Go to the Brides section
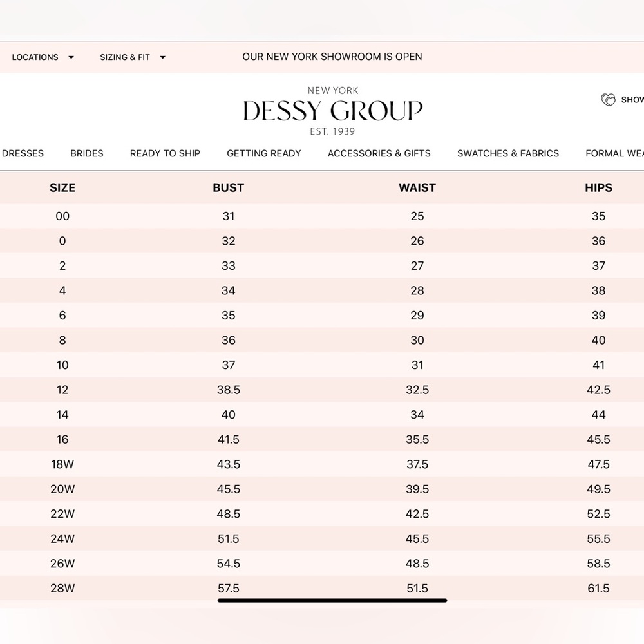Screen dimensions: 644x644 [x=87, y=153]
